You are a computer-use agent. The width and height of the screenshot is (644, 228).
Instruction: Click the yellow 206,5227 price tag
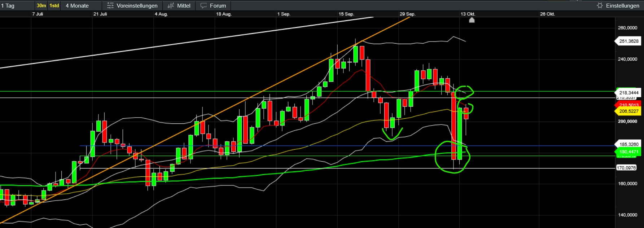pyautogui.click(x=628, y=111)
